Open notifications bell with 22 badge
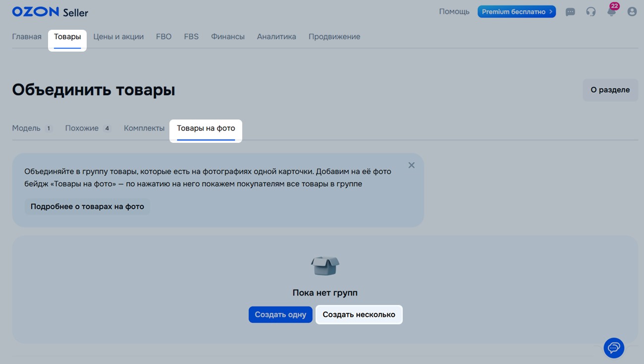This screenshot has height=364, width=644. [612, 11]
